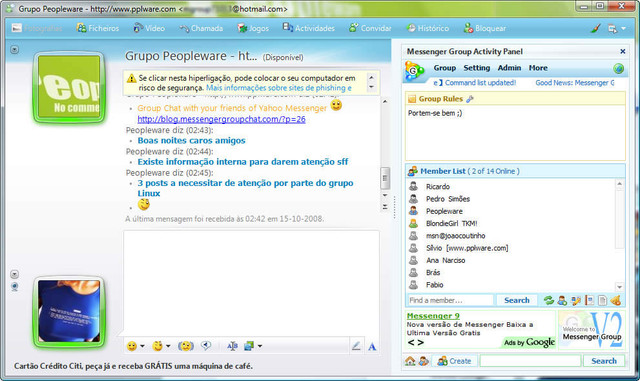Click the bottom Search button next to Create
Image resolution: width=640 pixels, height=381 pixels.
click(604, 361)
